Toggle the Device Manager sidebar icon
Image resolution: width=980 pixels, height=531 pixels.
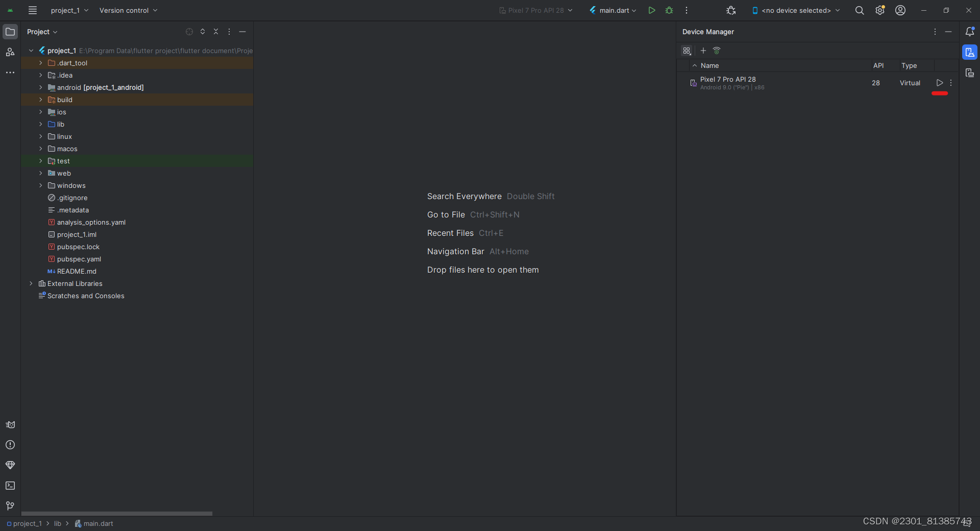pyautogui.click(x=970, y=52)
